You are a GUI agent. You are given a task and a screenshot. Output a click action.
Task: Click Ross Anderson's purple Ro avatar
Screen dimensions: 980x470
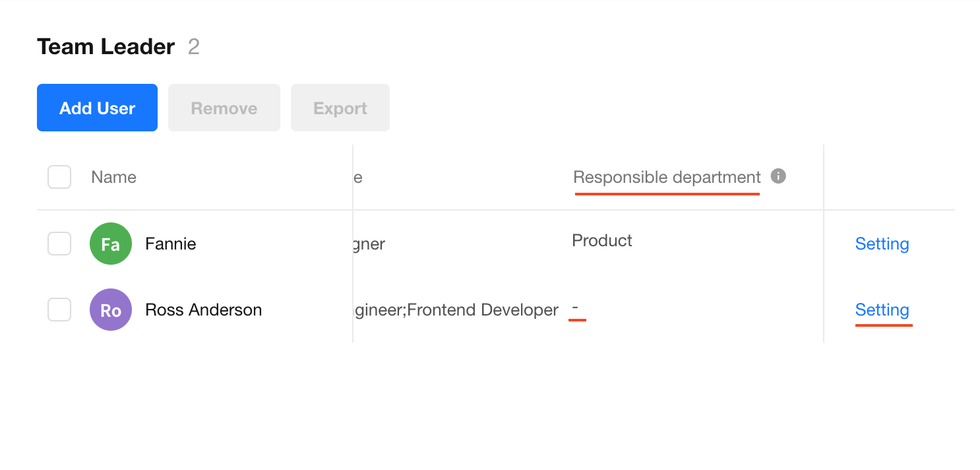tap(111, 310)
